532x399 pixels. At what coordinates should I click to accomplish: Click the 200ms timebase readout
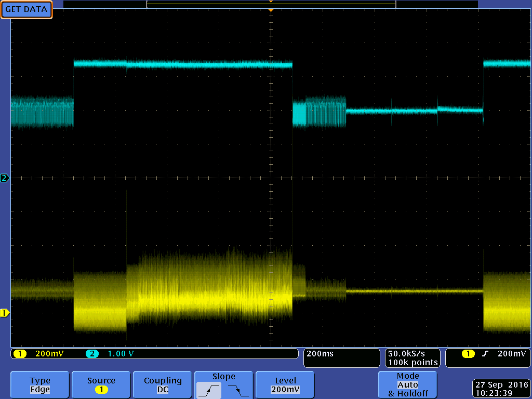320,353
